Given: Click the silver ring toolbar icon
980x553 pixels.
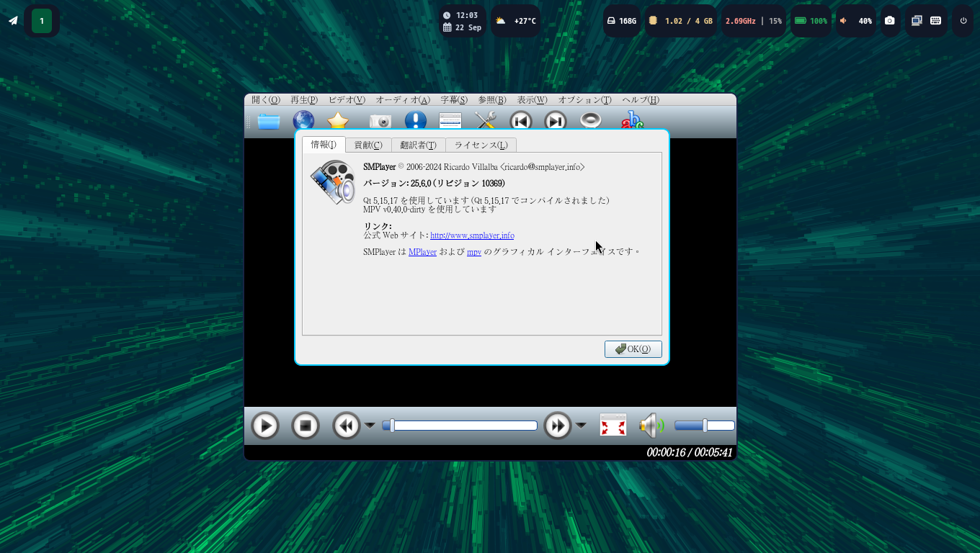Looking at the screenshot, I should (x=590, y=121).
